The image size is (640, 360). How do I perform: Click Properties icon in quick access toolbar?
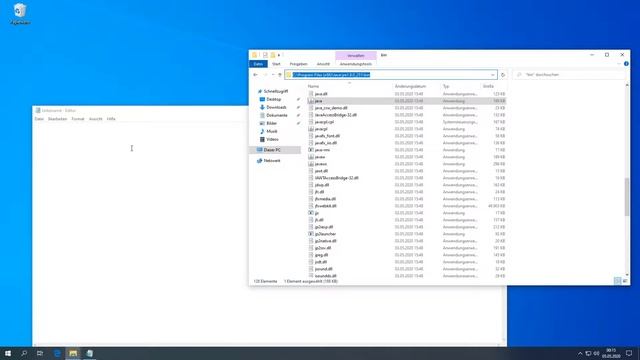(x=265, y=55)
